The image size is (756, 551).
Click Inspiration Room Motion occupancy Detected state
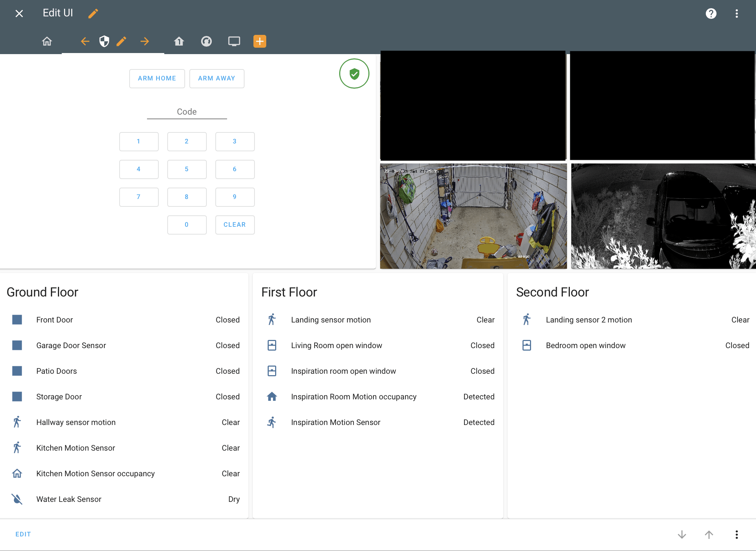(479, 397)
